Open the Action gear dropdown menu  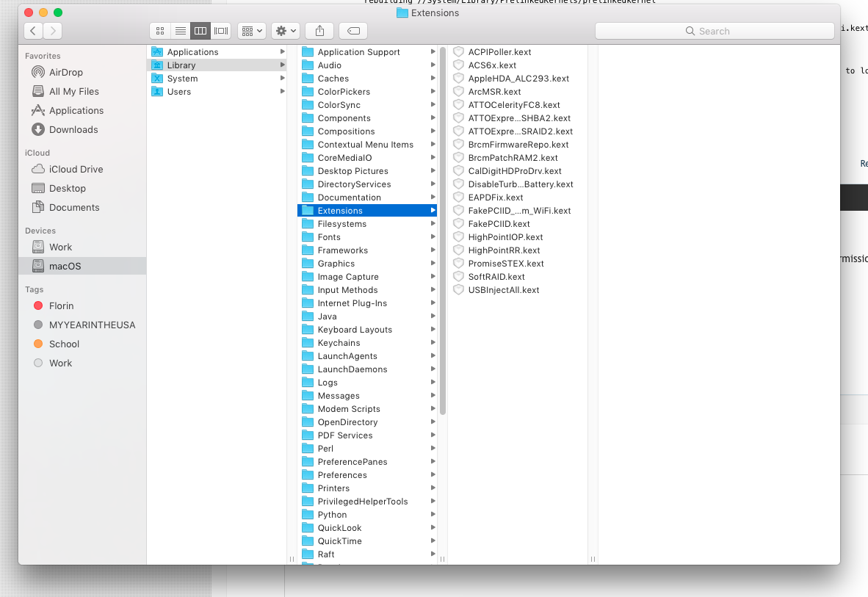[285, 31]
